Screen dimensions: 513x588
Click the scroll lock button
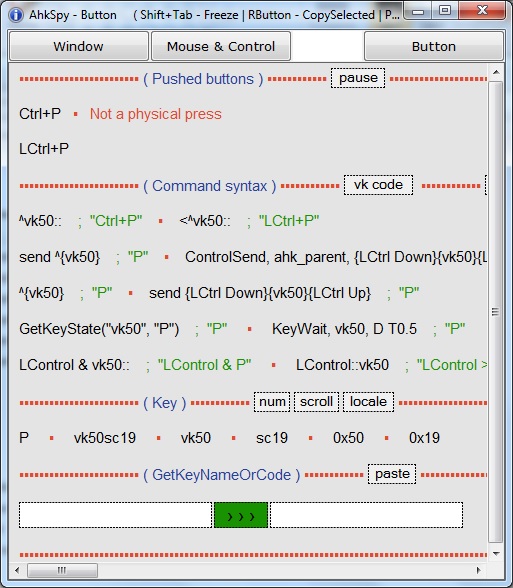[x=316, y=402]
